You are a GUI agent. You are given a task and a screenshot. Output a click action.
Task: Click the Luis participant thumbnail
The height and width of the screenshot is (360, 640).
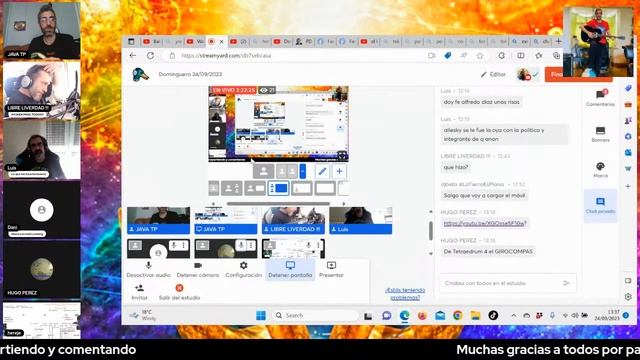(x=361, y=220)
